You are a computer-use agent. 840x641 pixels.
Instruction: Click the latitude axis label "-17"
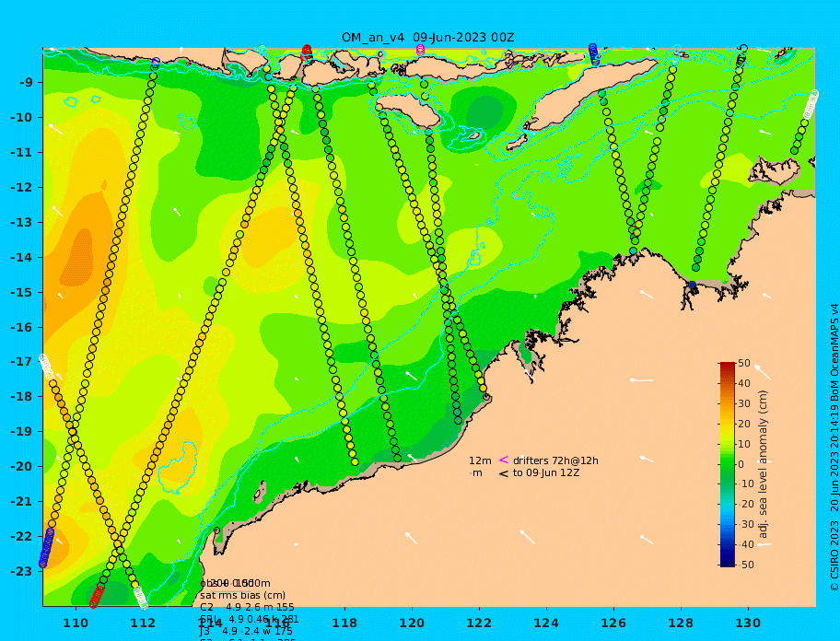21,362
